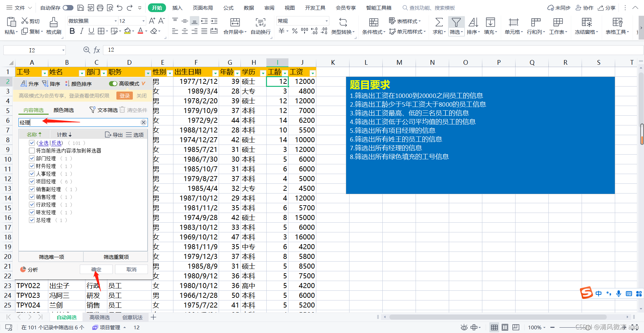Click the Center horizontal alignment icon
The image size is (644, 333).
[x=185, y=31]
